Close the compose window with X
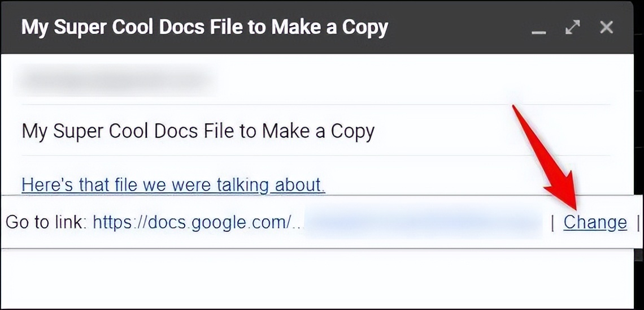The width and height of the screenshot is (644, 310). click(606, 28)
